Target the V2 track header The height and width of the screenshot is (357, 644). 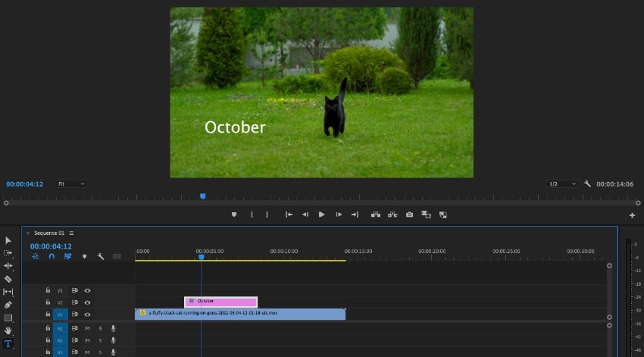(x=60, y=302)
